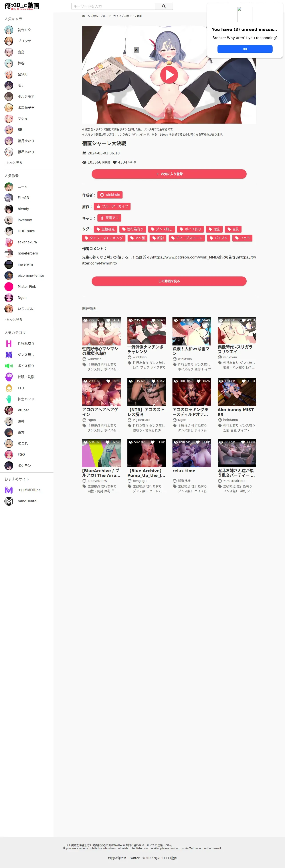
Task: Close the ad with the X icon
Action: tap(136, 50)
